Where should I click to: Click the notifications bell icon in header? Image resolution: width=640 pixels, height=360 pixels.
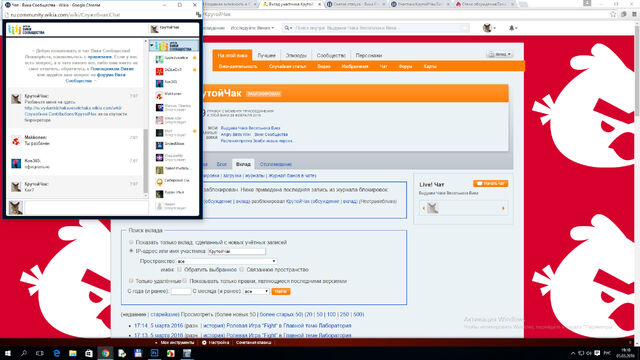[512, 28]
